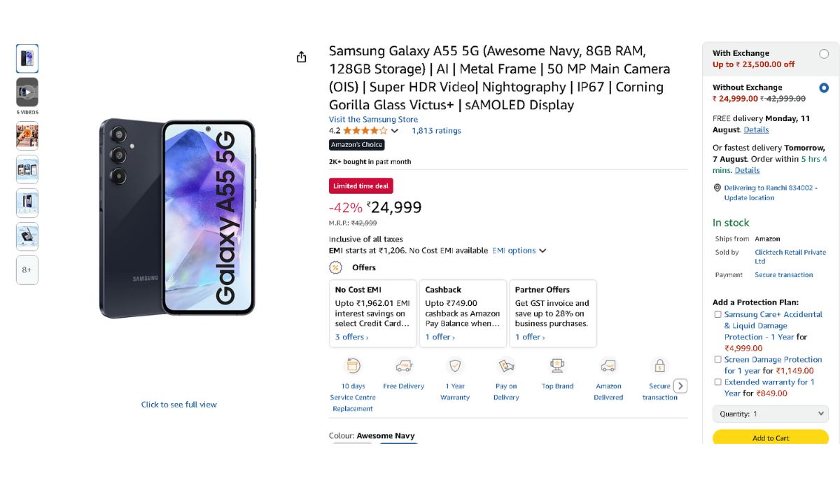Click the Amazon Delivered icon
Viewport: 840px width, 504px height.
(x=608, y=365)
